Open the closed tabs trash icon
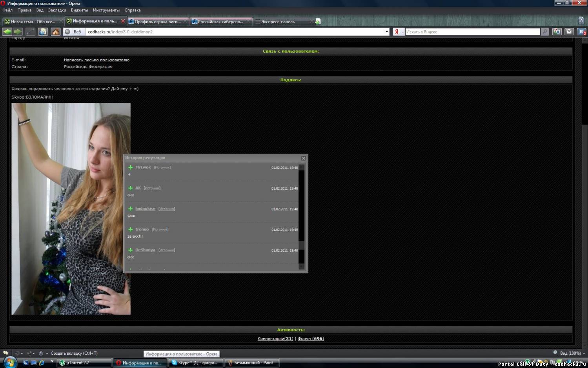 (x=581, y=20)
